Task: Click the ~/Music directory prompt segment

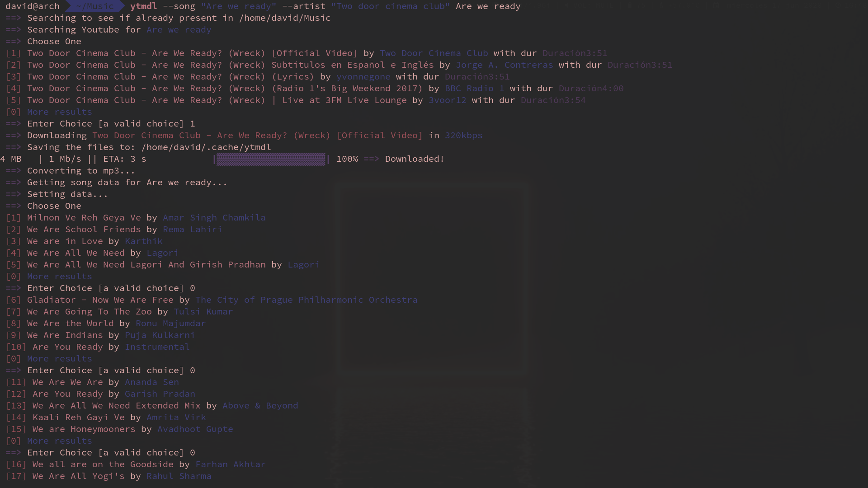Action: point(94,6)
